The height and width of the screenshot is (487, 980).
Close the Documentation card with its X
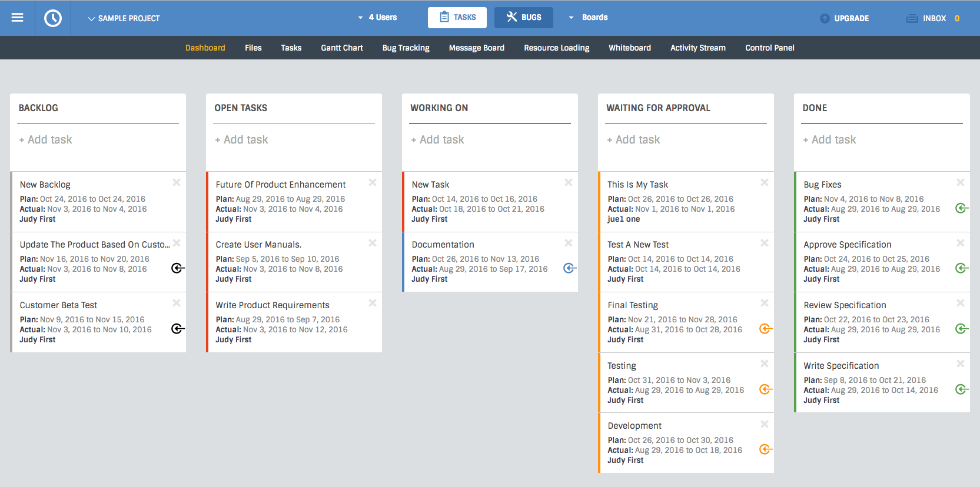(x=569, y=243)
